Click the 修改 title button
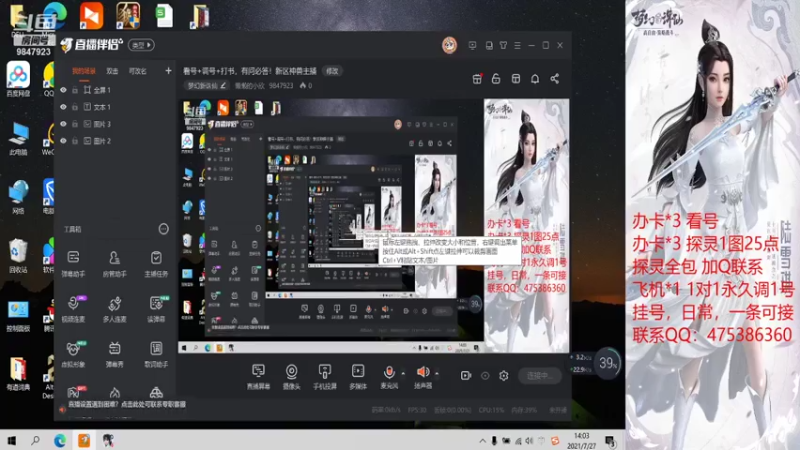The height and width of the screenshot is (450, 800). point(332,71)
